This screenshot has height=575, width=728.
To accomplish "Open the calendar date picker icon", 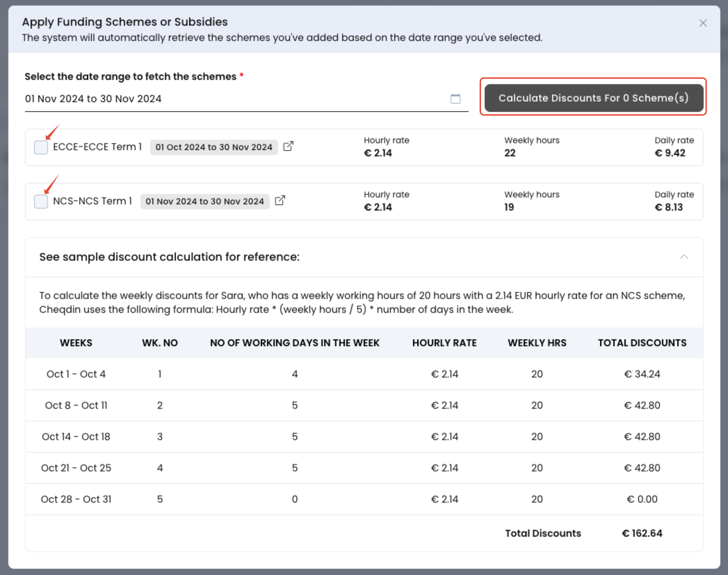I will (455, 99).
